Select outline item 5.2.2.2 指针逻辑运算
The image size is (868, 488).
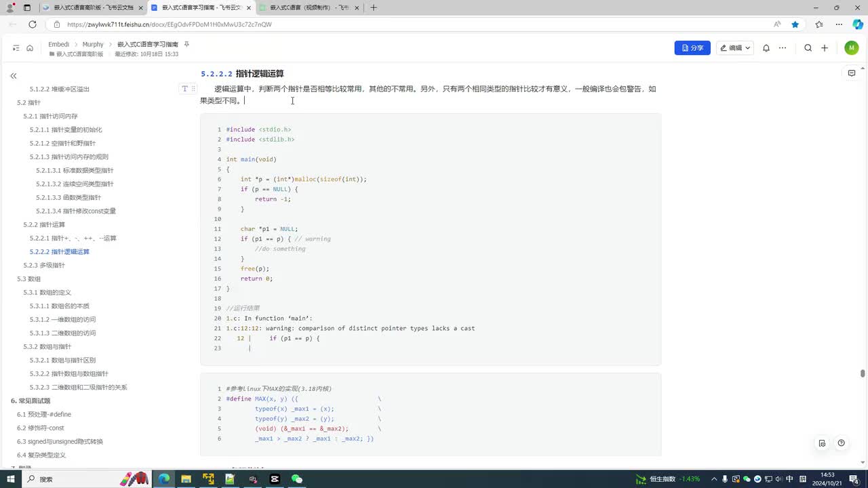pyautogui.click(x=60, y=251)
